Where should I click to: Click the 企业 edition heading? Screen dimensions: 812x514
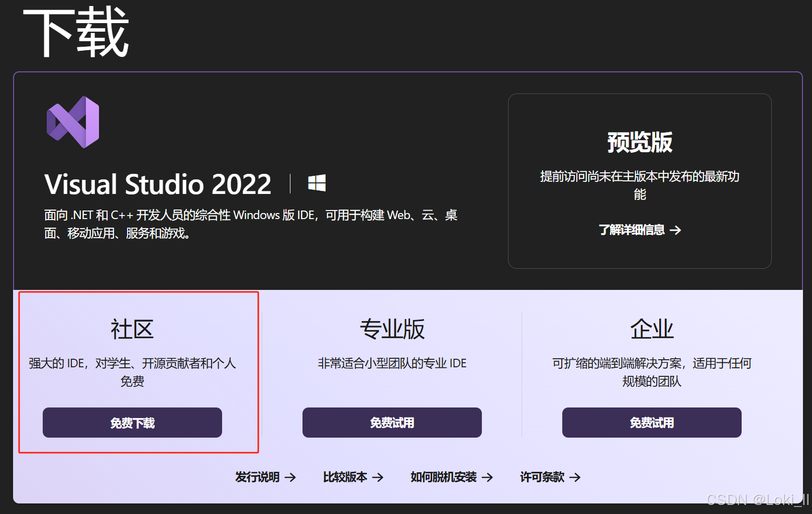(652, 329)
